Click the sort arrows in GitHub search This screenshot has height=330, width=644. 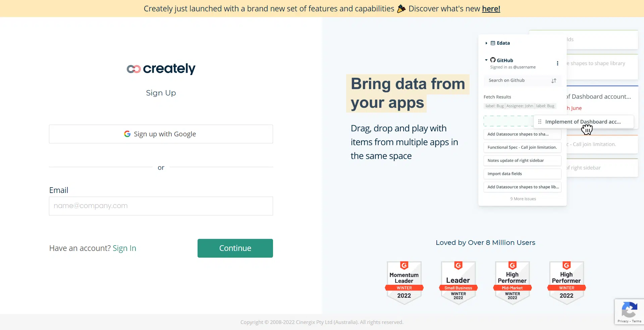pyautogui.click(x=554, y=81)
